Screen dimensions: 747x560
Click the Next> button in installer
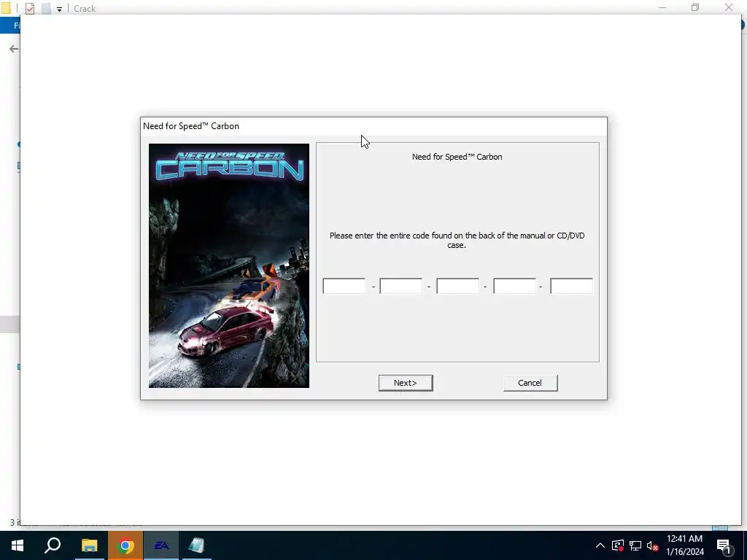click(x=406, y=383)
